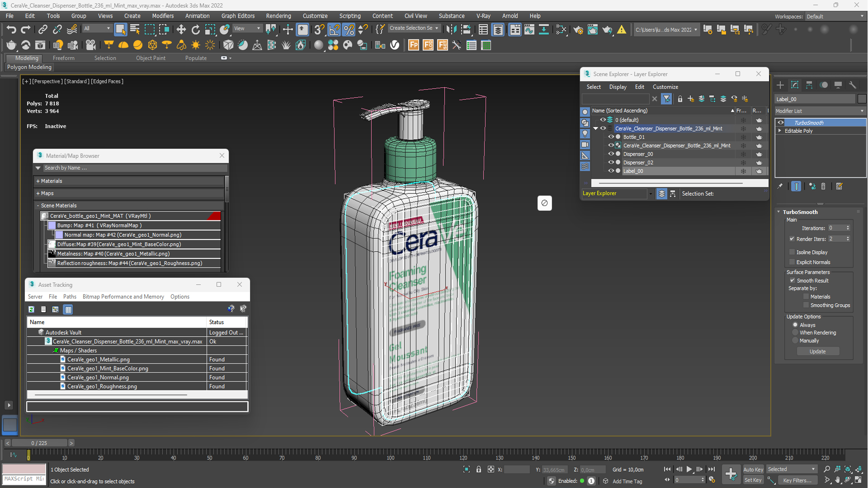
Task: Click Remove modifier trash icon
Action: point(823,186)
